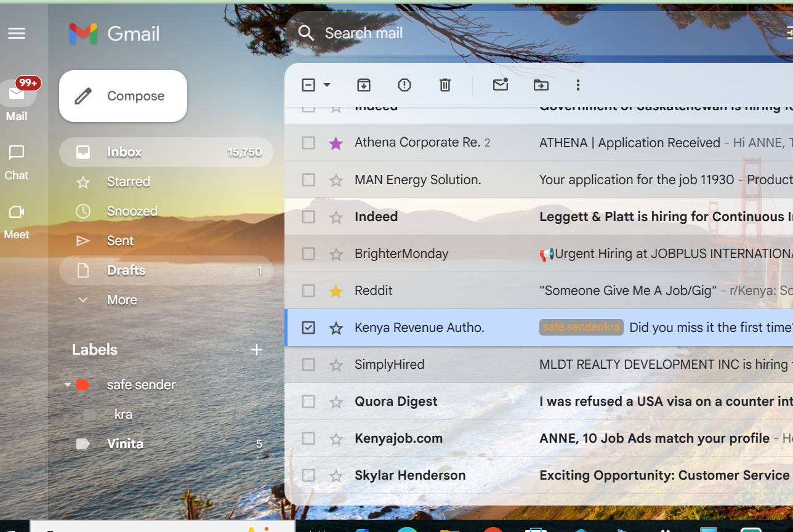Open the three-dot More actions menu
Screen dimensions: 793x532
(578, 85)
